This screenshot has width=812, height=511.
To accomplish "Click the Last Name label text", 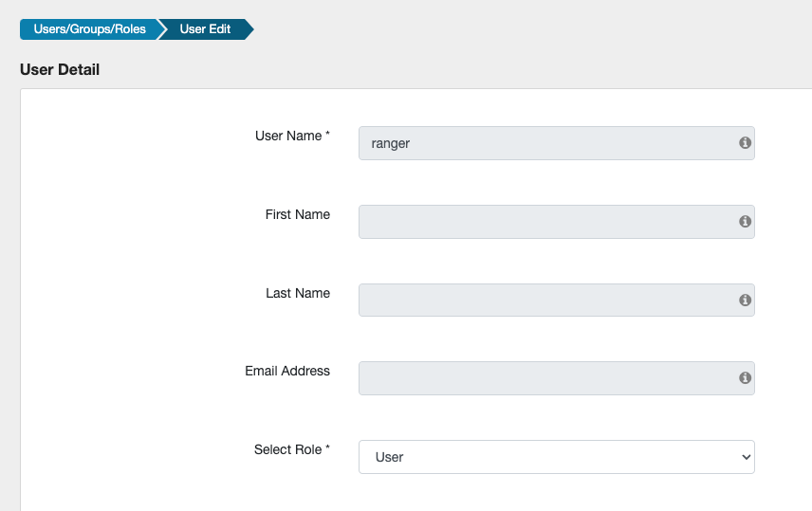I will pyautogui.click(x=298, y=293).
